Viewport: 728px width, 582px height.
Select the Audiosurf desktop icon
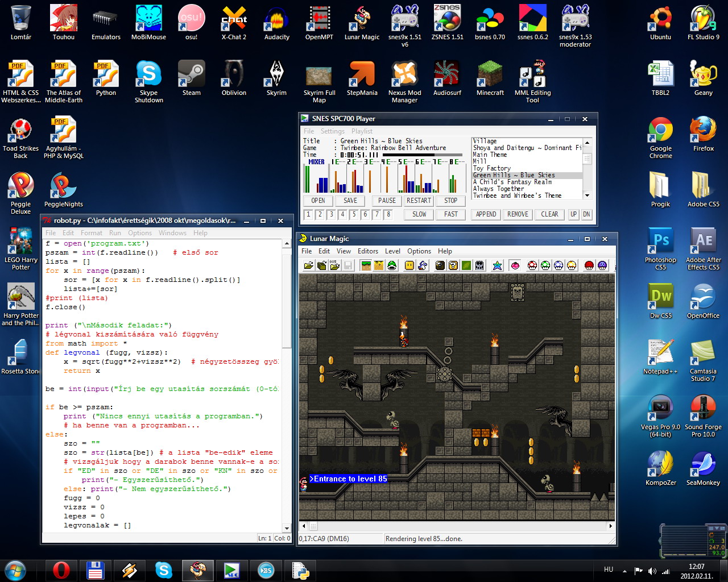[x=447, y=78]
